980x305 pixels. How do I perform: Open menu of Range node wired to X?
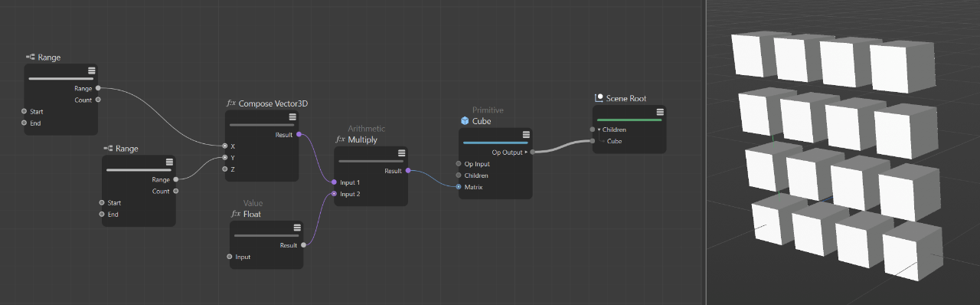coord(91,71)
